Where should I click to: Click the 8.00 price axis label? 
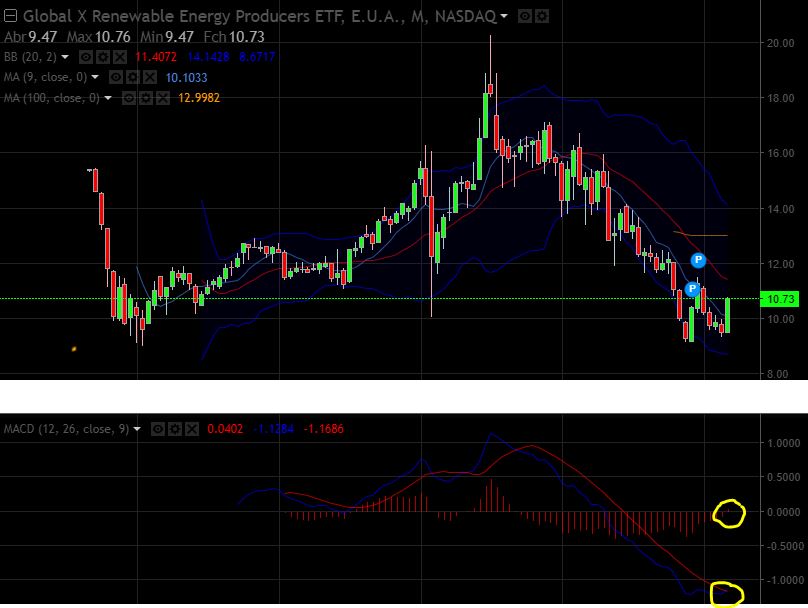[778, 375]
